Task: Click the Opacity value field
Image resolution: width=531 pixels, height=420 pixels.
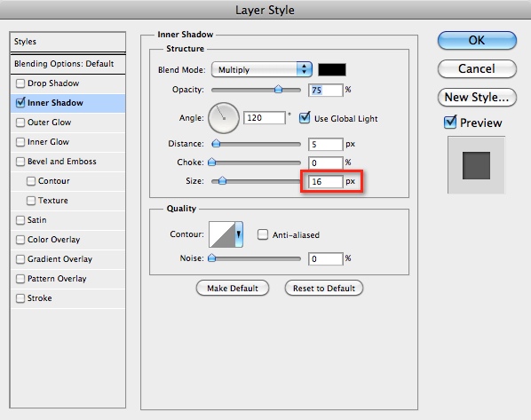Action: (x=326, y=90)
